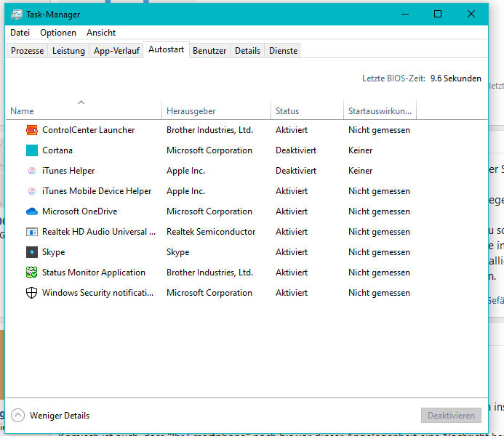Click Keiner impact in Cortana row

click(360, 150)
